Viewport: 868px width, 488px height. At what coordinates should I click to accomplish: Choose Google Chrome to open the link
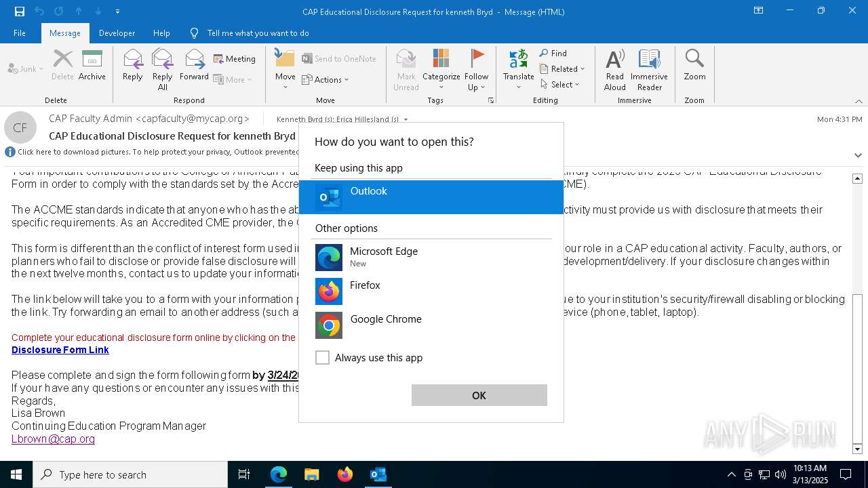tap(431, 325)
